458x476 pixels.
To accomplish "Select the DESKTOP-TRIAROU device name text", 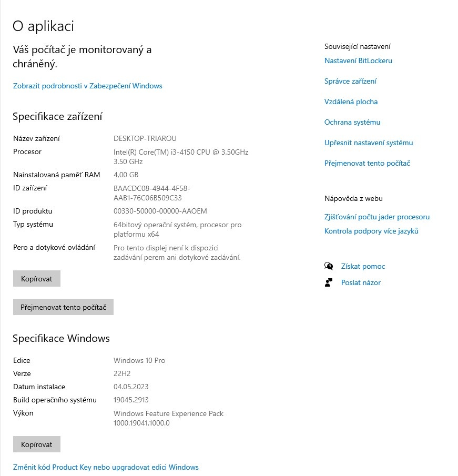I will (146, 138).
